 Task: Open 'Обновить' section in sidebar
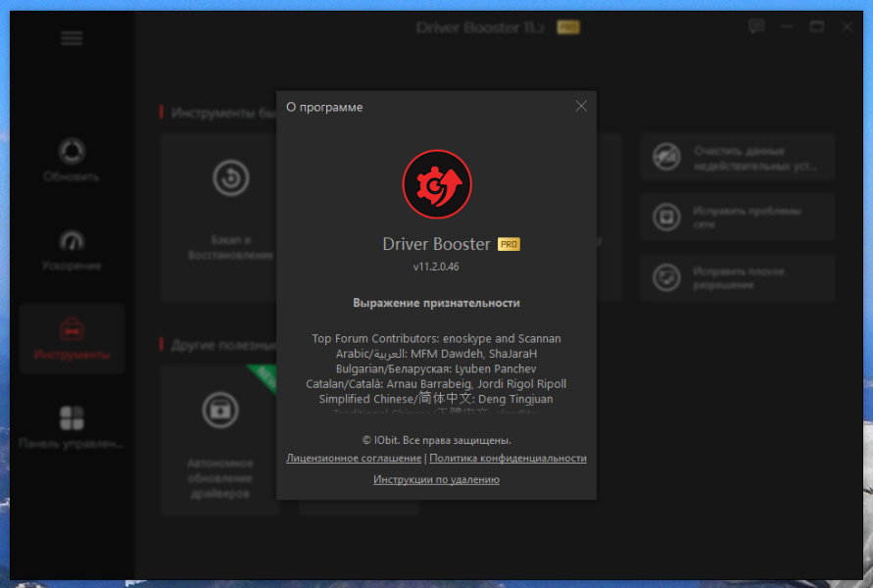pos(72,160)
